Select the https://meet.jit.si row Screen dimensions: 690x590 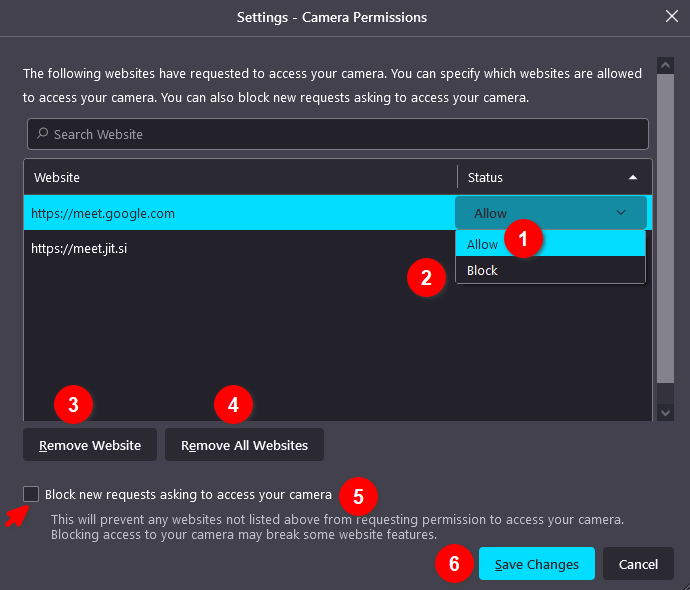coord(240,248)
